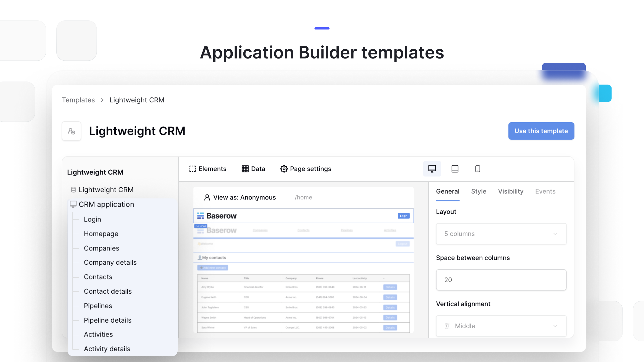The image size is (644, 362).
Task: Open Page settings
Action: 305,169
